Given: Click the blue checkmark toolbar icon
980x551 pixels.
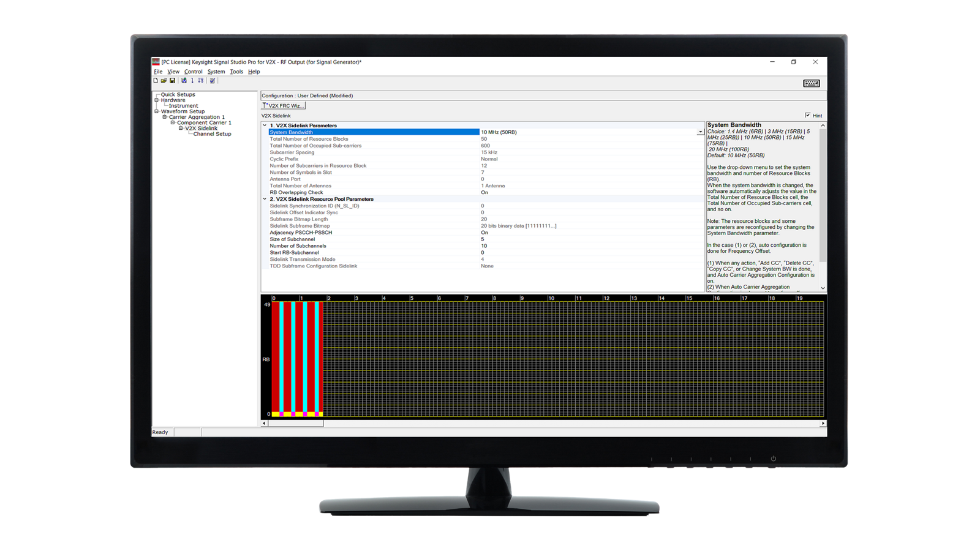Looking at the screenshot, I should (x=213, y=80).
